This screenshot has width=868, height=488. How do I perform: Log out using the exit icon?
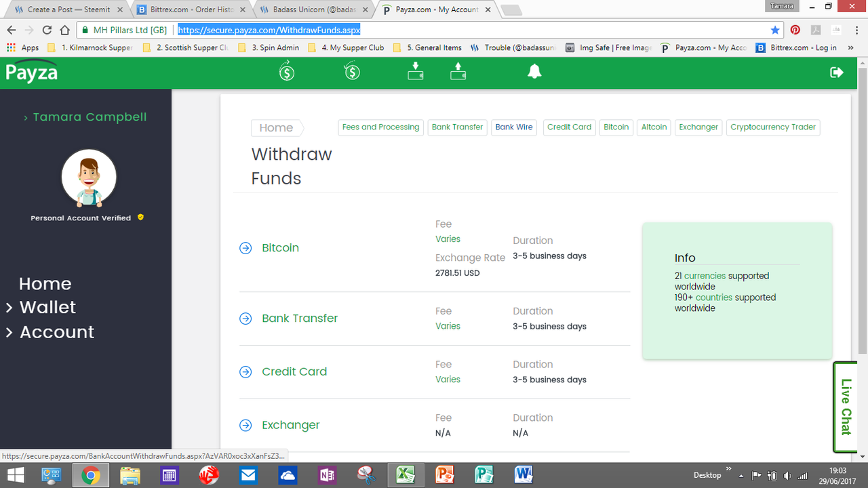[837, 72]
